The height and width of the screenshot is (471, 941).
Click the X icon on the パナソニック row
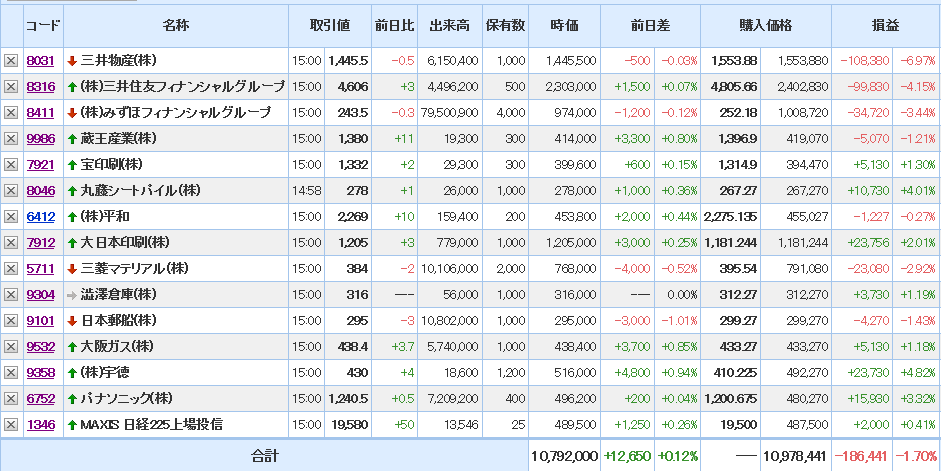(11, 398)
